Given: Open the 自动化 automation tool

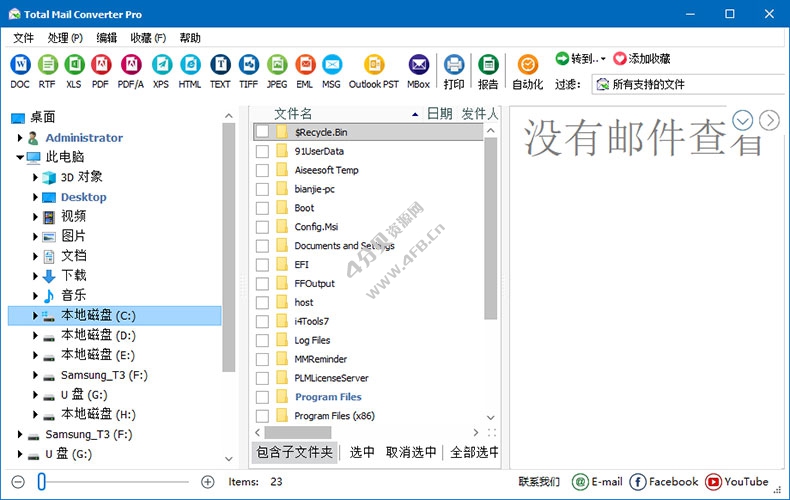Looking at the screenshot, I should click(528, 65).
